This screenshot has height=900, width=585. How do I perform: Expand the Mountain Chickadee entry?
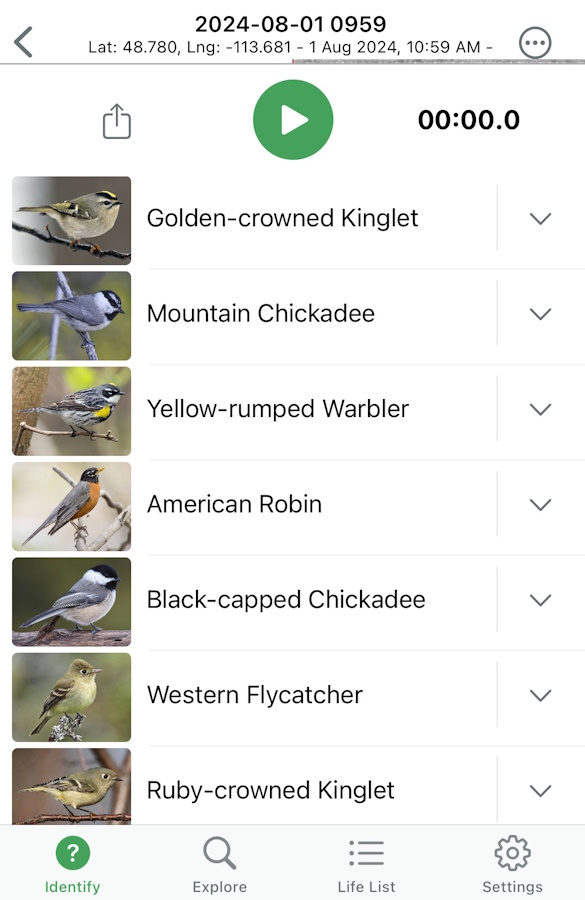click(x=540, y=313)
